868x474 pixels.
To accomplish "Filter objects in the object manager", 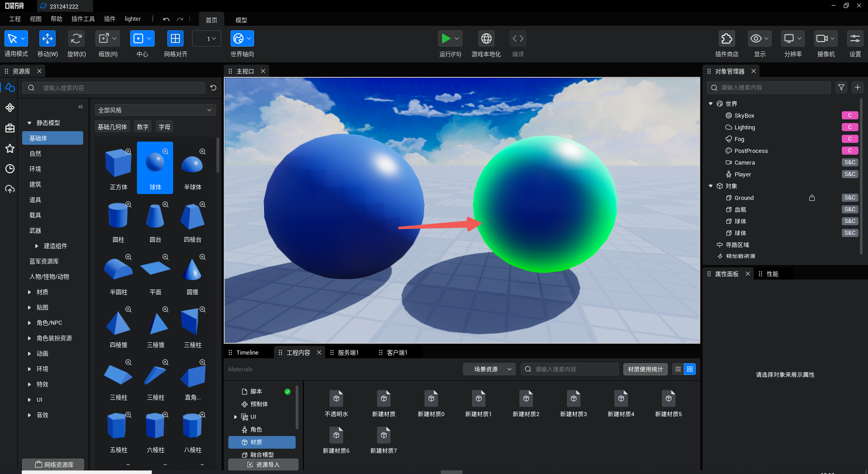I will [x=841, y=87].
